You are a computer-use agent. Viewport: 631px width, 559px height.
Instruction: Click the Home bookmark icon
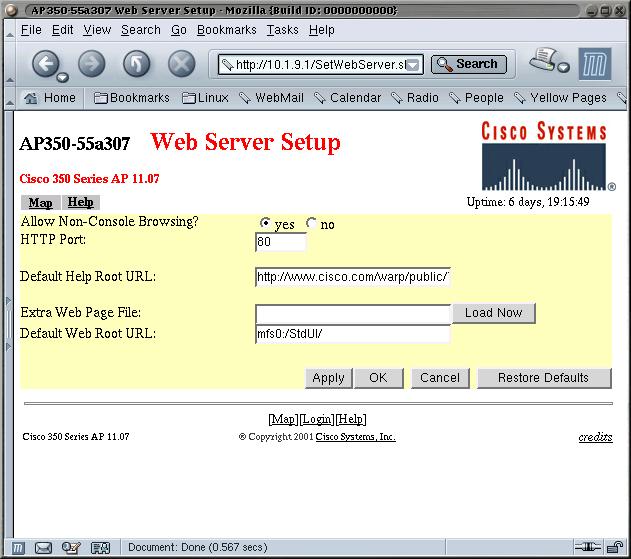point(31,98)
